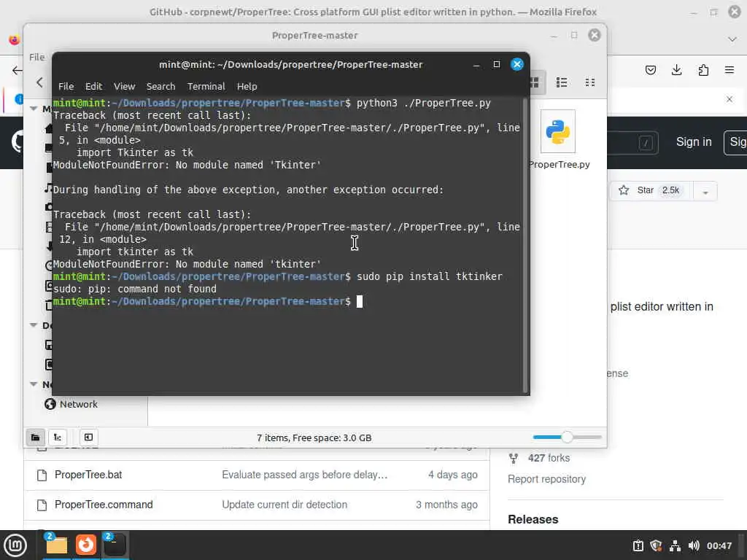
Task: Show tree view in the file manager sidebar
Action: click(57, 437)
